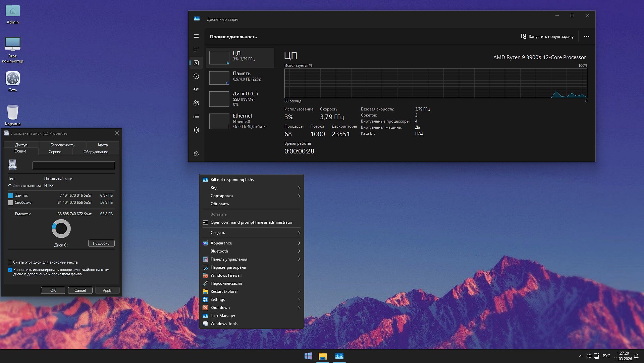
Task: Choose Open command prompt here as administrator
Action: point(252,222)
